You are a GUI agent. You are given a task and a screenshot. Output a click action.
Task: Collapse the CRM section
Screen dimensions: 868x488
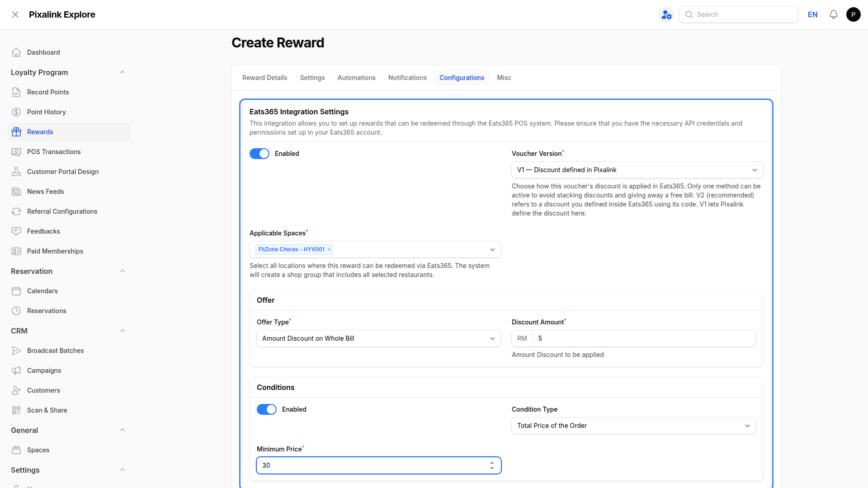123,331
